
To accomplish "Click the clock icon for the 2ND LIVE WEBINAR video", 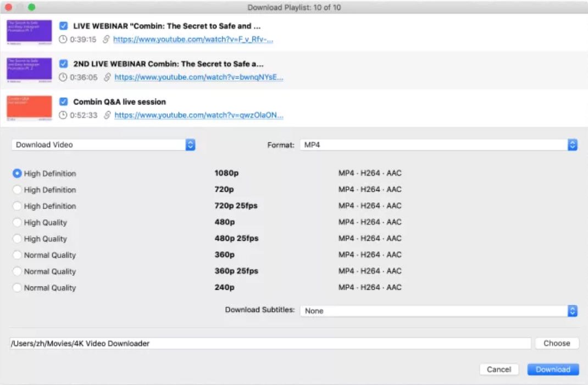I will [63, 77].
